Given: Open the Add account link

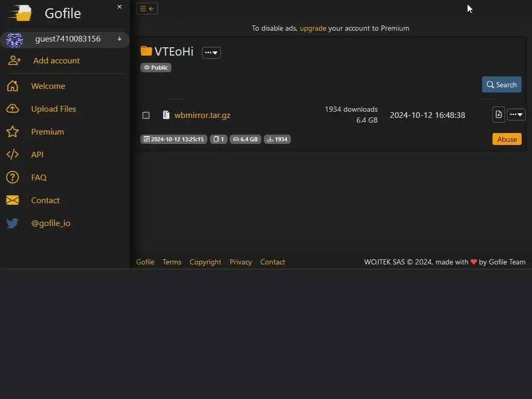Looking at the screenshot, I should coord(56,60).
